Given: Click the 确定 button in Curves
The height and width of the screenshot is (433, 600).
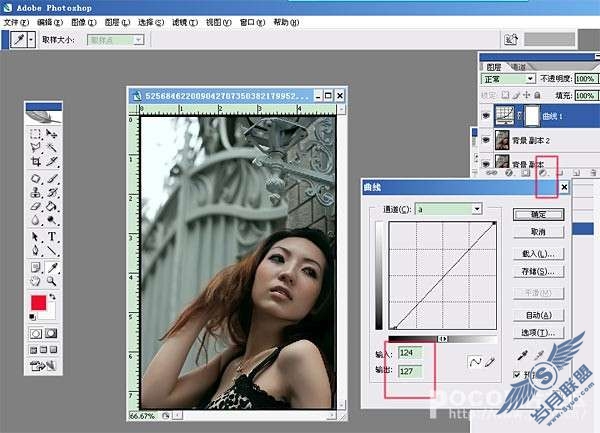Looking at the screenshot, I should coord(538,214).
